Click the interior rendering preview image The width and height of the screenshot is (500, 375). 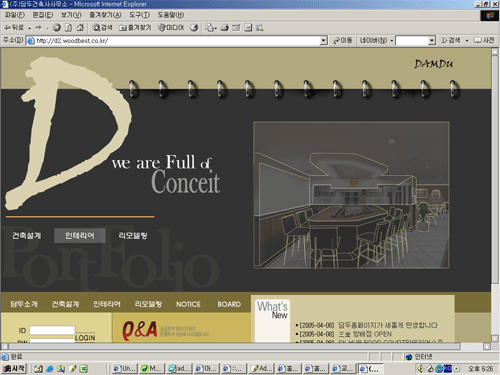(x=351, y=195)
